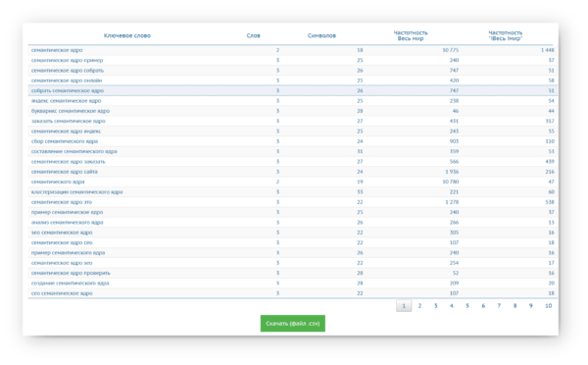Open results page 7
Screen dimensions: 588x365
pyautogui.click(x=499, y=306)
